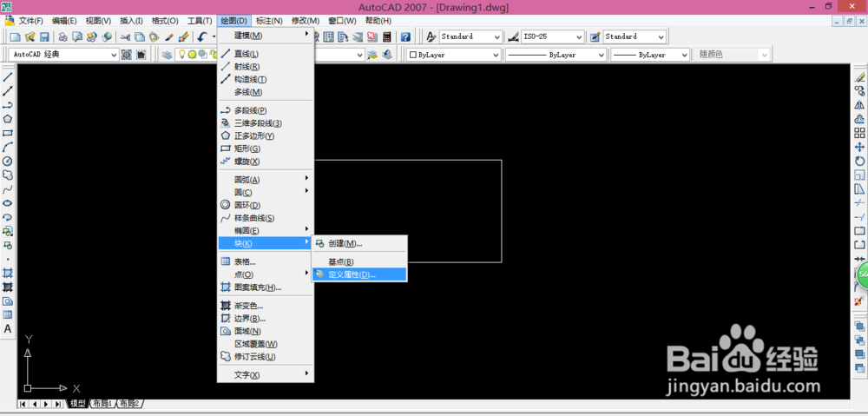Select the Circle tool in left toolbar
Image resolution: width=868 pixels, height=416 pixels.
8,162
